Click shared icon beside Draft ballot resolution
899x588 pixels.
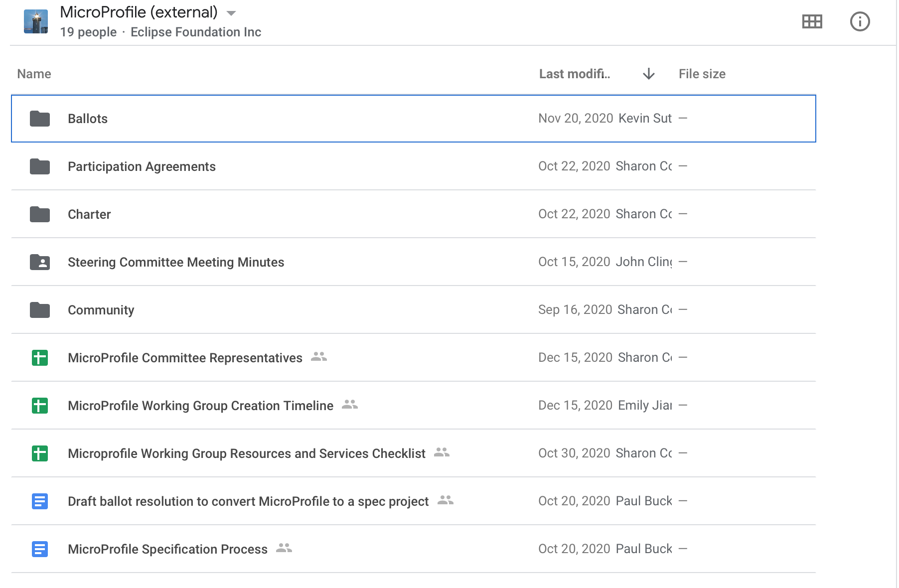tap(446, 500)
